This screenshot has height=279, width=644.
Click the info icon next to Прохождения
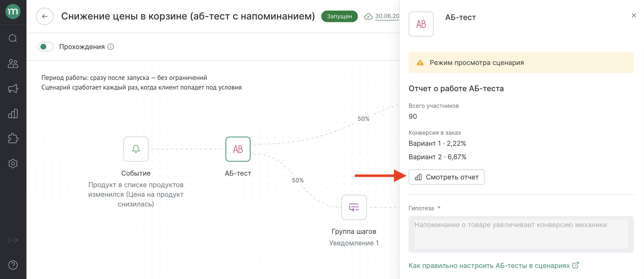(x=111, y=47)
